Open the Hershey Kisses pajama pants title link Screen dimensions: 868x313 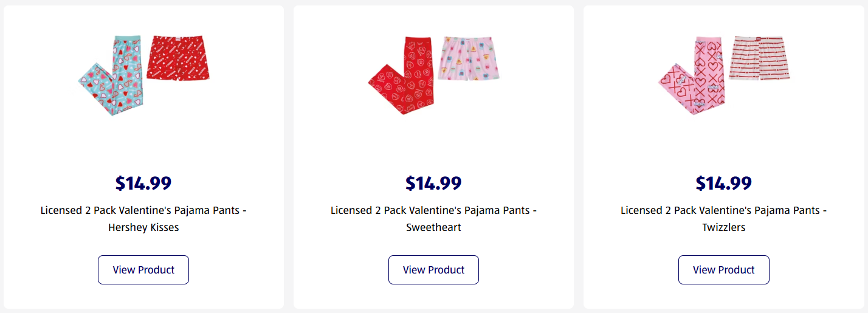point(143,210)
